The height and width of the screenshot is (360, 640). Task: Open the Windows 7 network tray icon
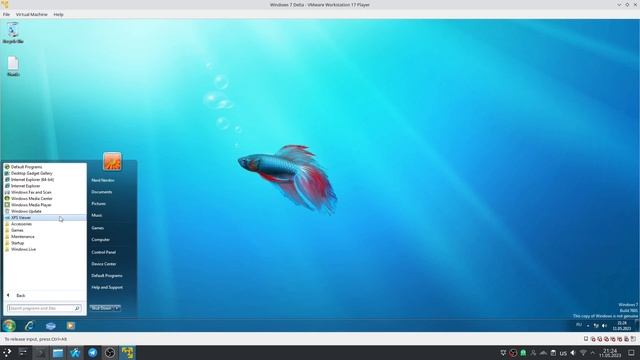coord(596,325)
